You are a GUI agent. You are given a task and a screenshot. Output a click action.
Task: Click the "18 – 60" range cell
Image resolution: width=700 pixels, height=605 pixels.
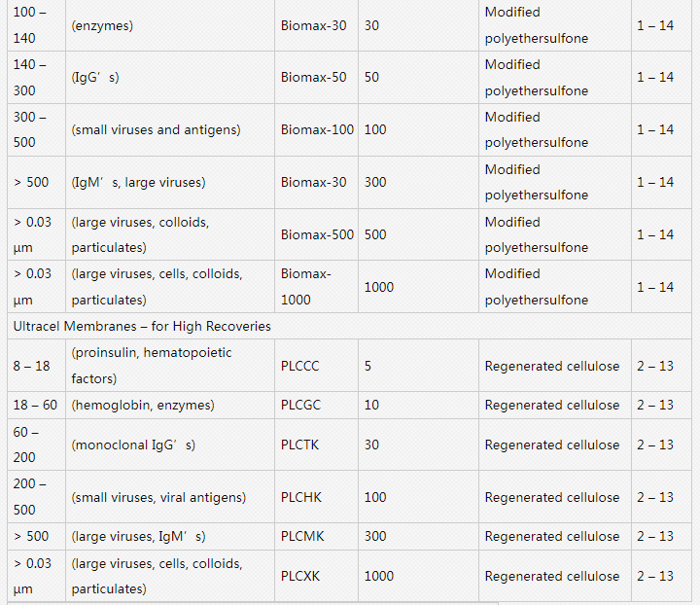(35, 406)
